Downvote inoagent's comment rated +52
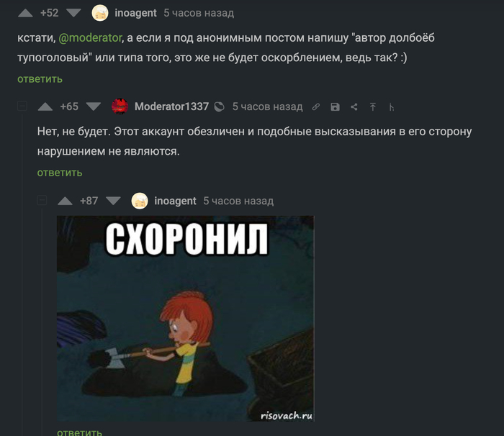The height and width of the screenshot is (436, 504). [x=73, y=13]
